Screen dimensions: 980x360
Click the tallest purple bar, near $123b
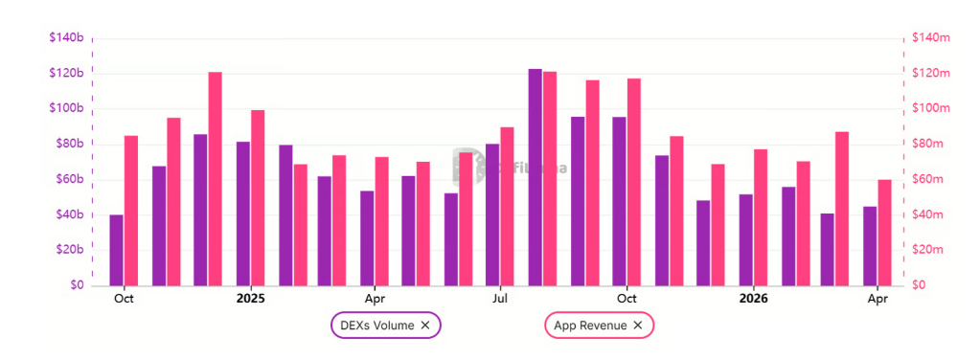point(535,177)
